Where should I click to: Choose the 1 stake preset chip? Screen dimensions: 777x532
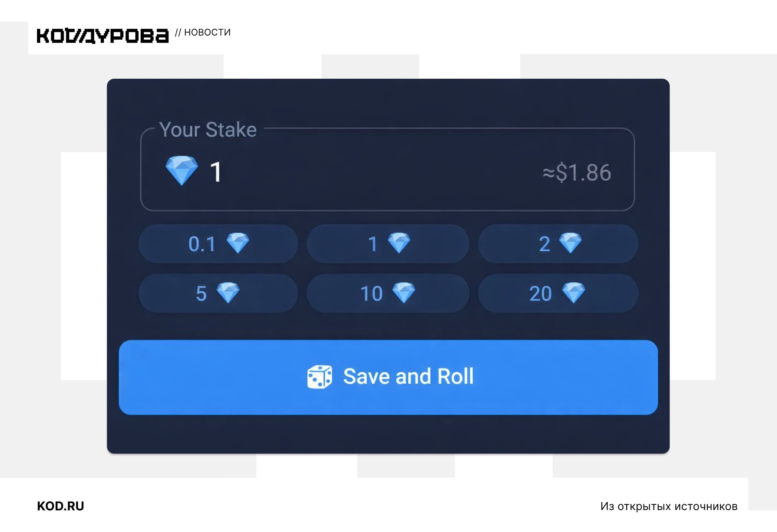coord(388,244)
